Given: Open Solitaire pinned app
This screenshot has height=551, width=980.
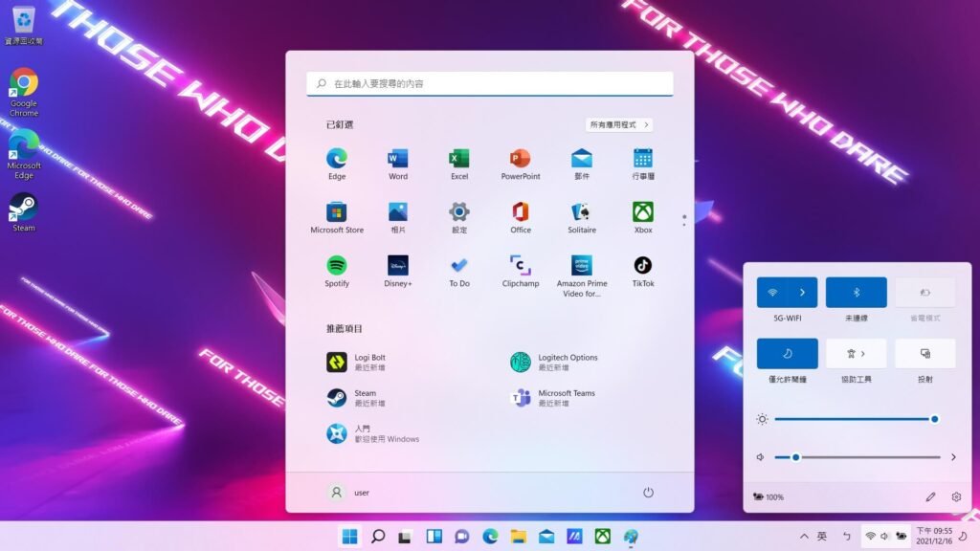Looking at the screenshot, I should click(581, 217).
